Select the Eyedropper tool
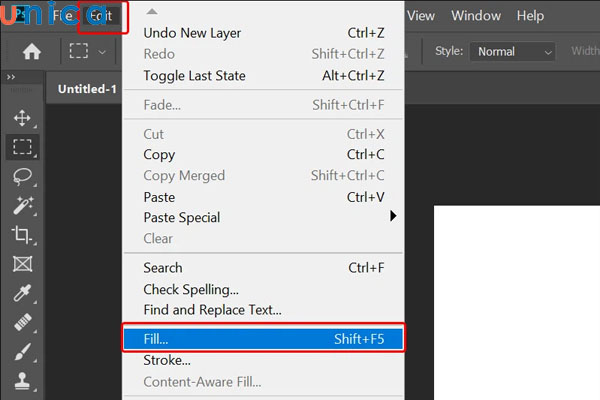The height and width of the screenshot is (400, 600). [22, 294]
